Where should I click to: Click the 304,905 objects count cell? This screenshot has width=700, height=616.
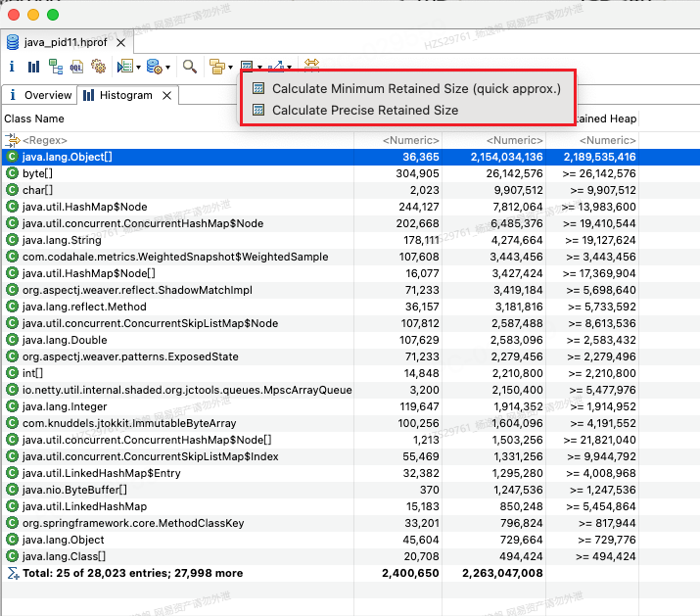pos(417,173)
